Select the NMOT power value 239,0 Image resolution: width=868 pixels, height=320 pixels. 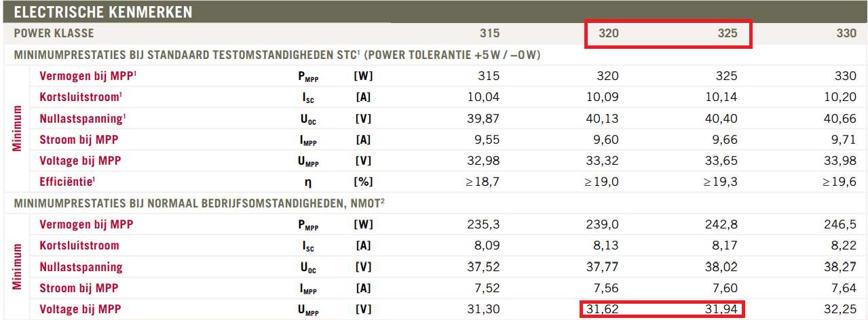[x=603, y=224]
